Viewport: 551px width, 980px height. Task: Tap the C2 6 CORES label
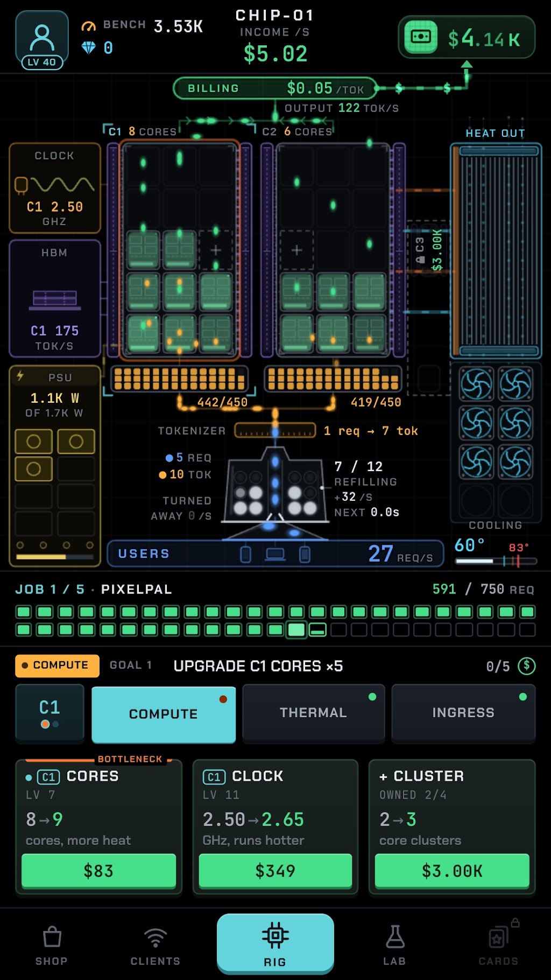297,131
